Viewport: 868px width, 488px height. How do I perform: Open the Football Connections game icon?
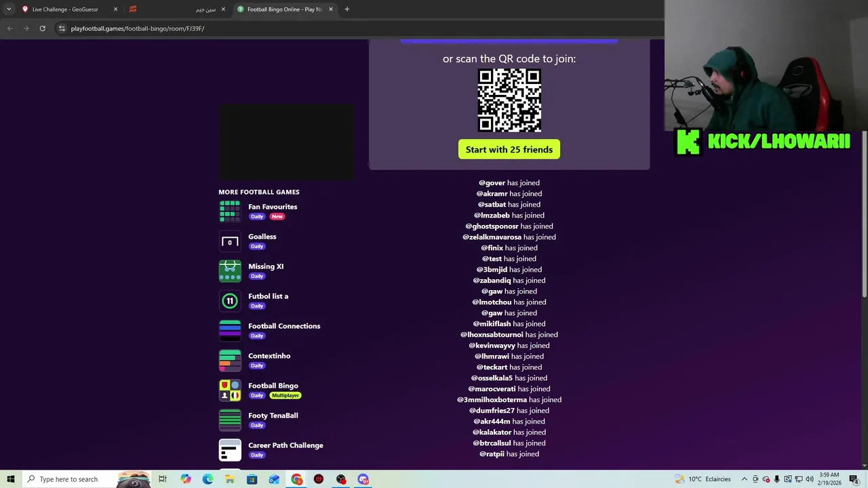pyautogui.click(x=230, y=331)
